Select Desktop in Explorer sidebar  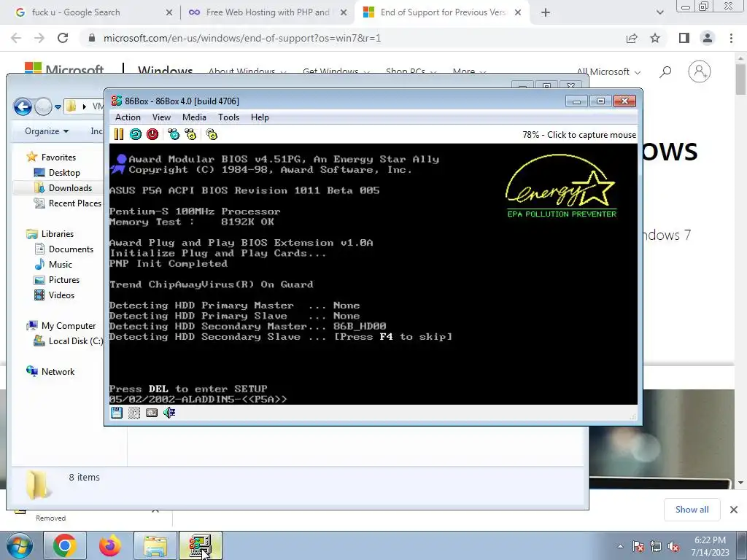64,172
